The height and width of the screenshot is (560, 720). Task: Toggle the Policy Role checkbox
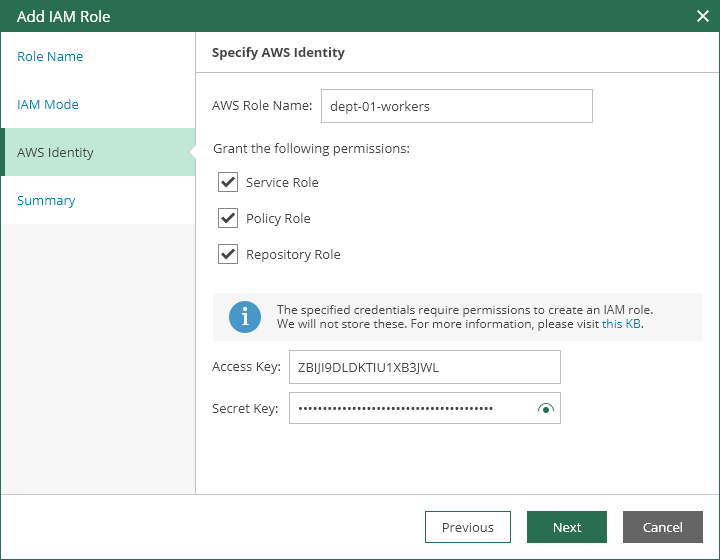point(228,218)
